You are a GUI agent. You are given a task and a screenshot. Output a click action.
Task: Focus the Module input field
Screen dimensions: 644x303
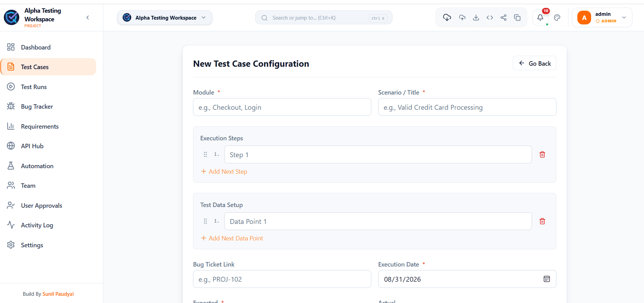click(282, 107)
